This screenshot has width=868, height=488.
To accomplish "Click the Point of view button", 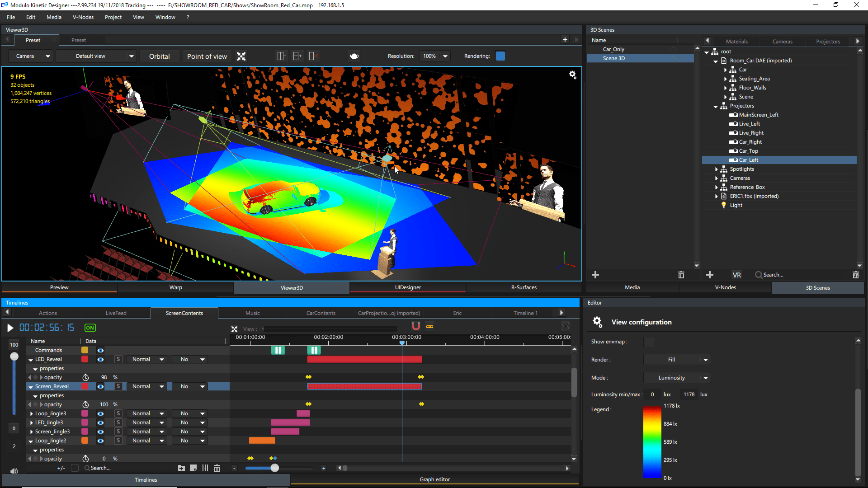I will click(207, 56).
